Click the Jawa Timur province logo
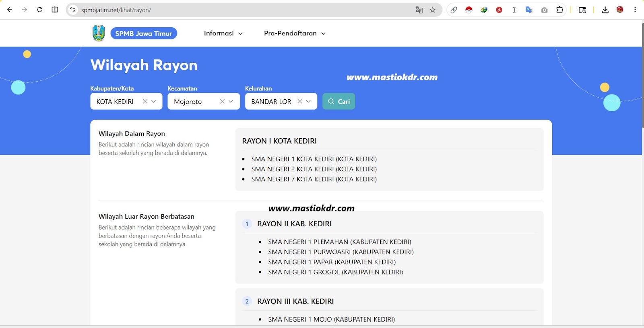Image resolution: width=644 pixels, height=328 pixels. tap(99, 33)
